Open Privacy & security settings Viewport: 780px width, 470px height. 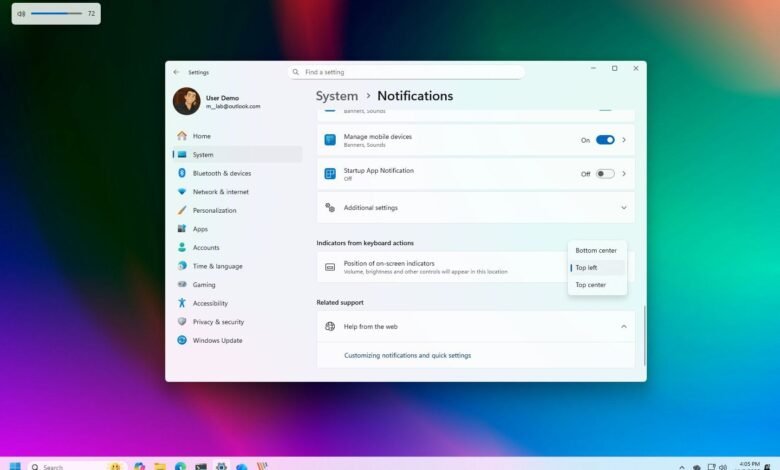point(237,322)
